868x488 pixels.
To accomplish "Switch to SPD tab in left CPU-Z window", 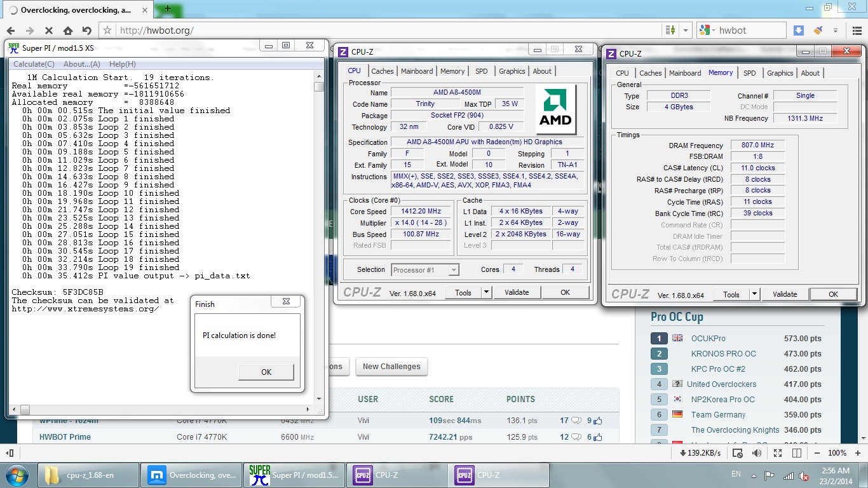I will point(482,71).
